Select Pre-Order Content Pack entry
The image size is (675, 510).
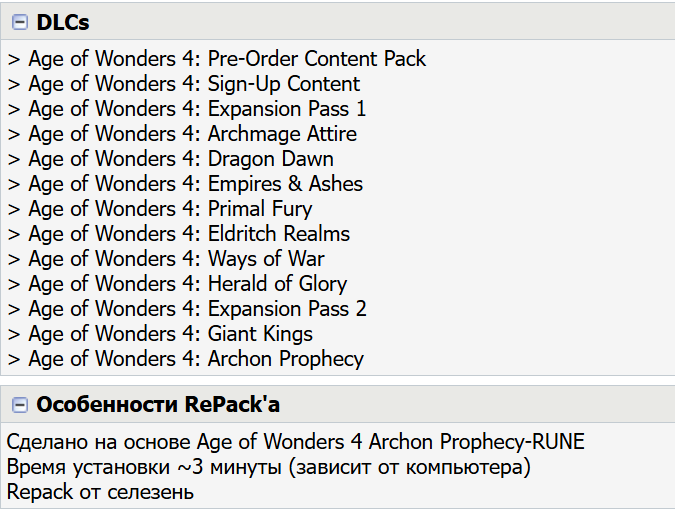click(217, 59)
